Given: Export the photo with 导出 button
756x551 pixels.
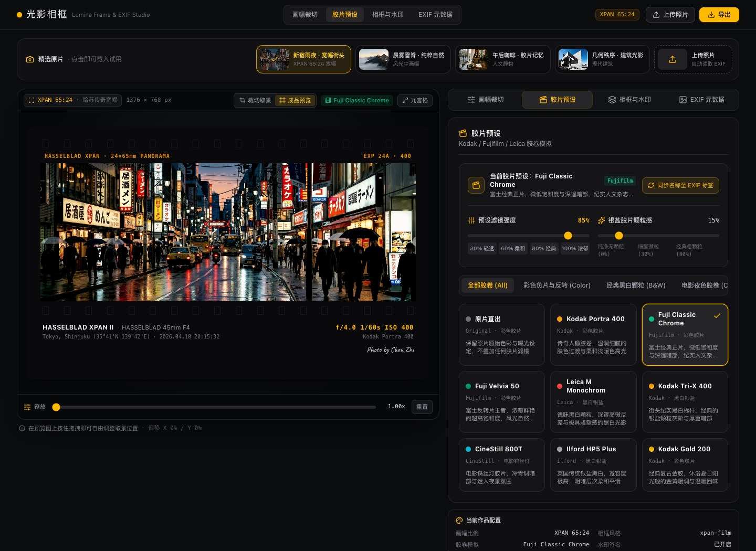Looking at the screenshot, I should [x=719, y=15].
